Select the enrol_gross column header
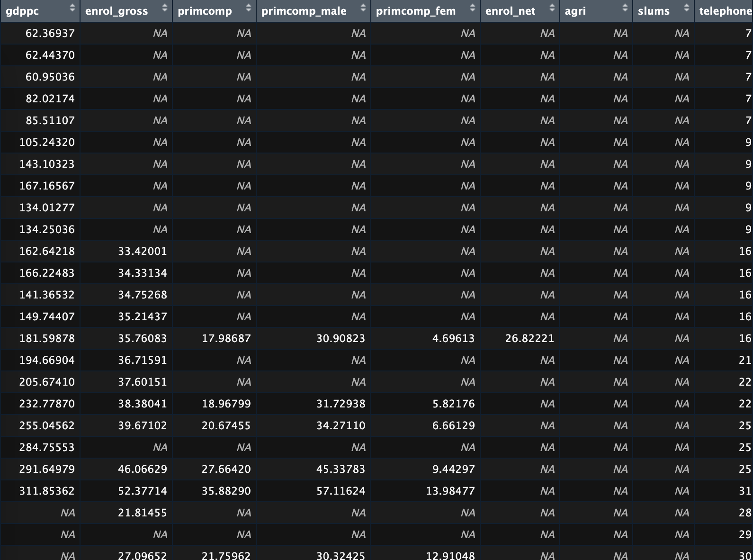 point(126,11)
